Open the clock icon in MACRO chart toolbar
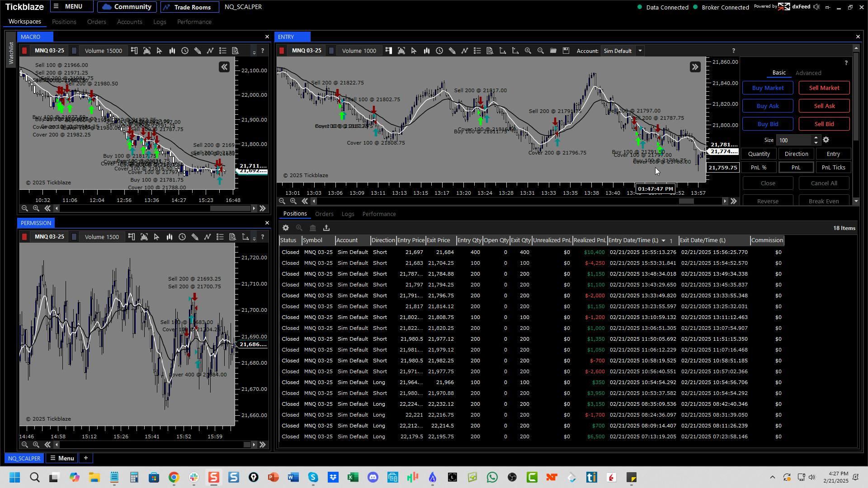 coord(184,51)
